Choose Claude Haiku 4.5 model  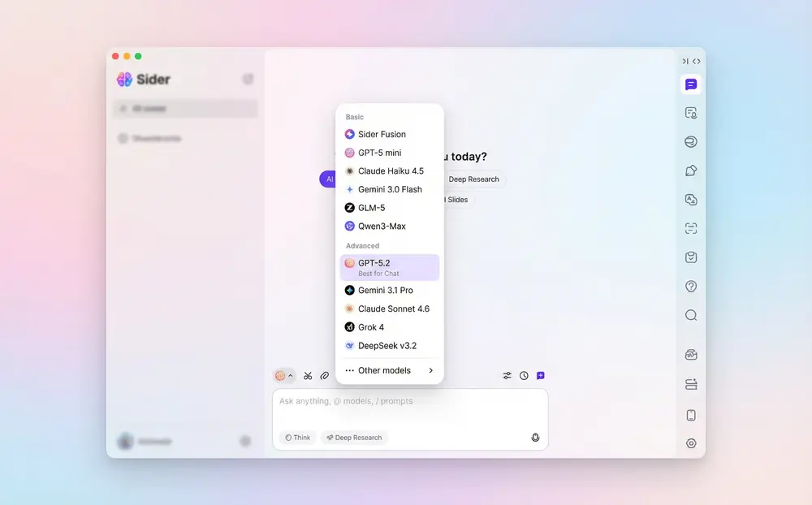point(390,171)
